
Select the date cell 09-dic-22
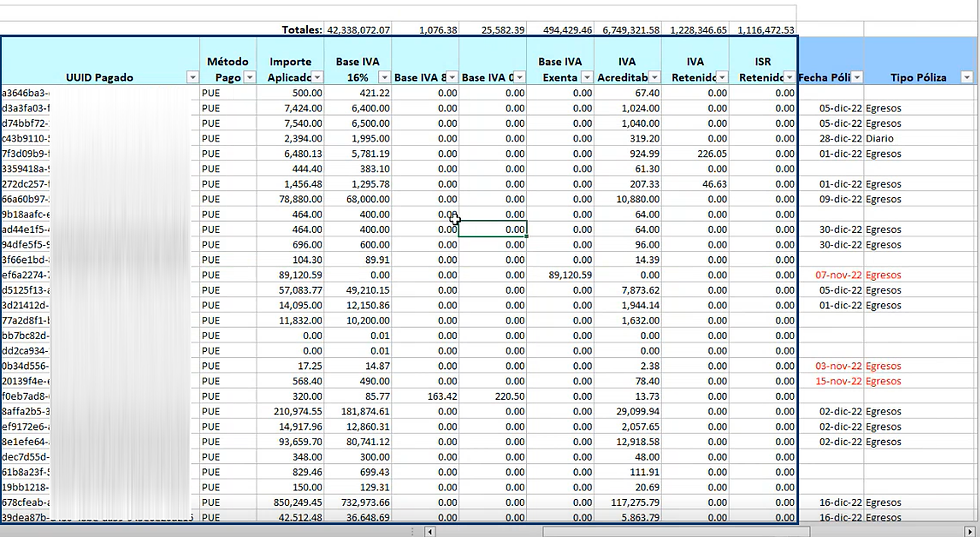(831, 199)
